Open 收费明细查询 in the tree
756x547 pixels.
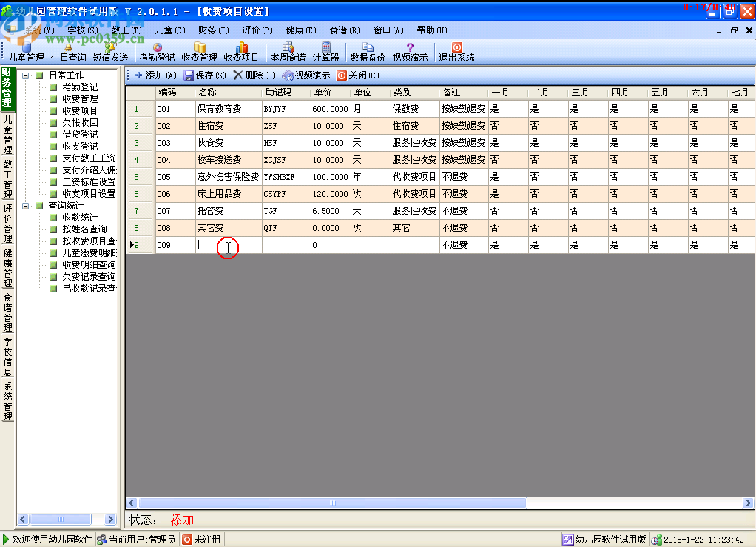89,265
